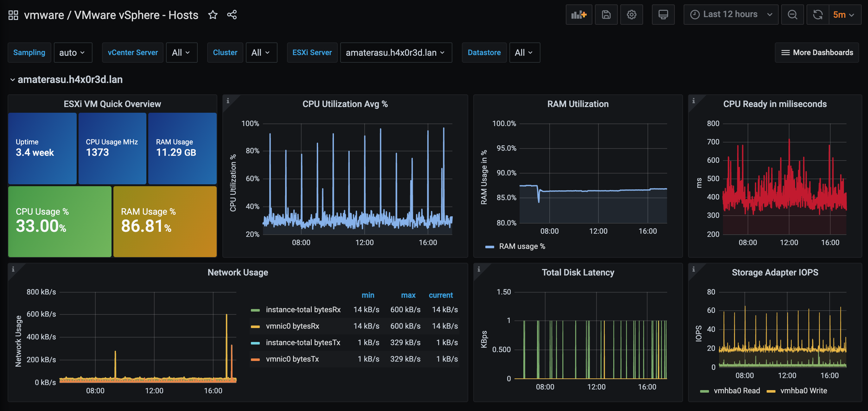The height and width of the screenshot is (411, 868).
Task: Sort network legend by max column
Action: [408, 295]
